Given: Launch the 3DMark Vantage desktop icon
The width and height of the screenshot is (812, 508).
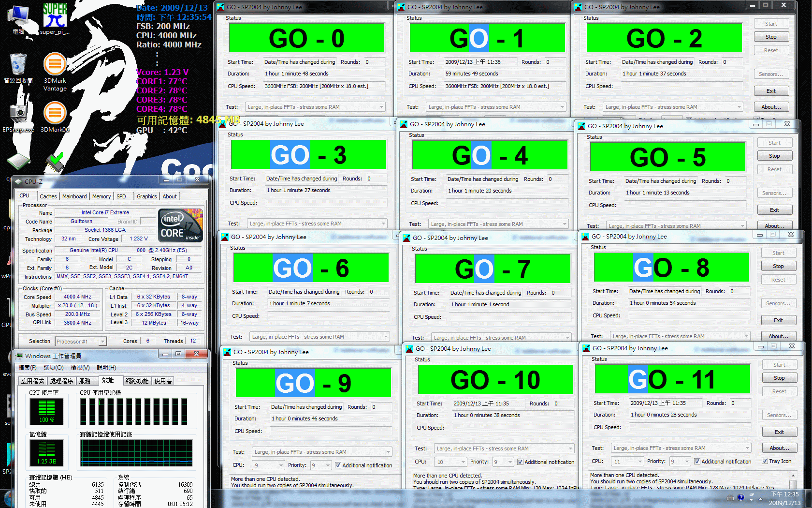Looking at the screenshot, I should pyautogui.click(x=55, y=72).
